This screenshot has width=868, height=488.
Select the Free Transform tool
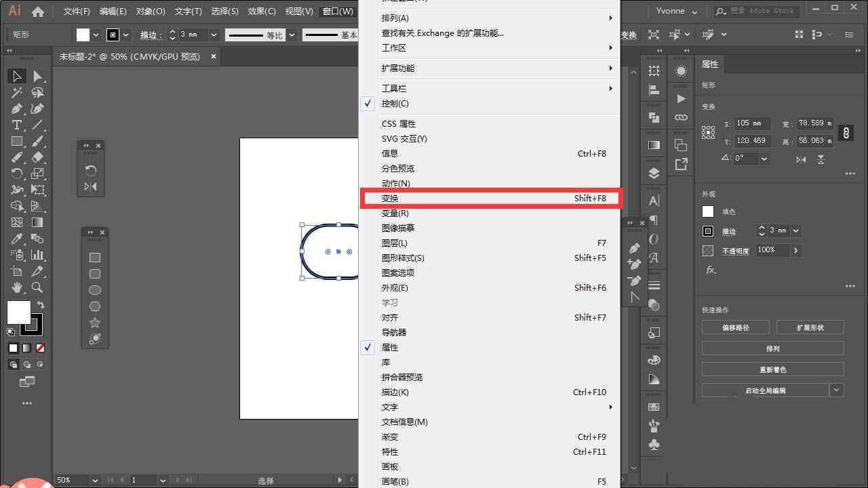[38, 190]
